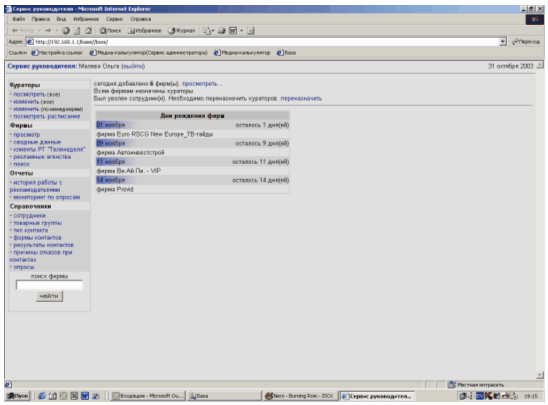Expand the Edit-with dropdown arrow in toolbar
The image size is (548, 405).
241,31
